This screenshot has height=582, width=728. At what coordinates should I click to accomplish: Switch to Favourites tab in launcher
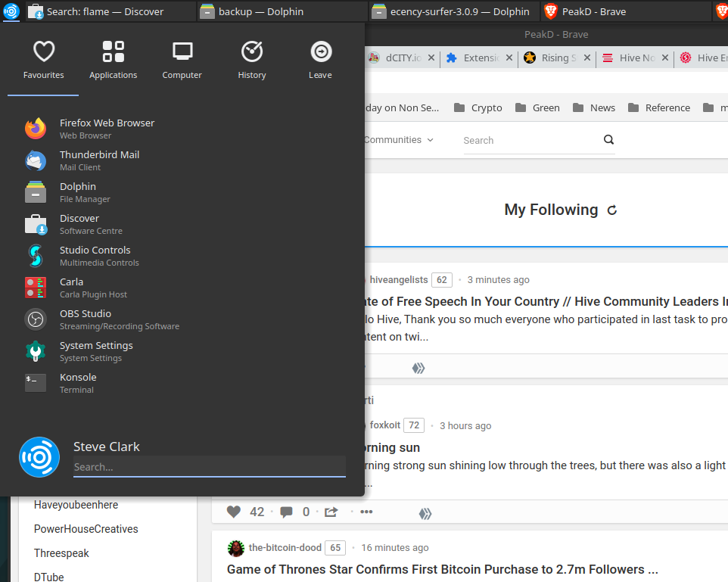[x=44, y=61]
